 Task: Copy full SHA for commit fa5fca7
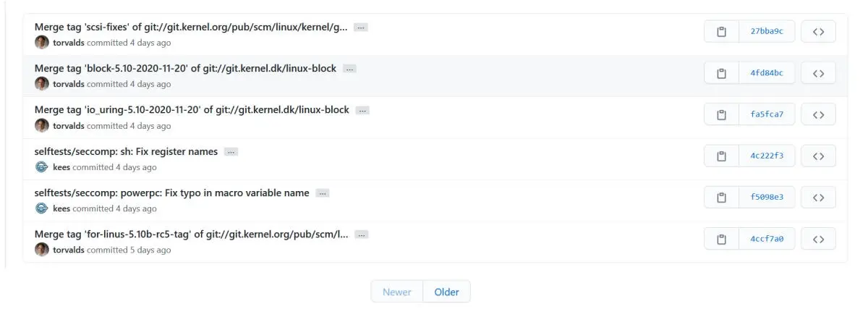click(721, 114)
